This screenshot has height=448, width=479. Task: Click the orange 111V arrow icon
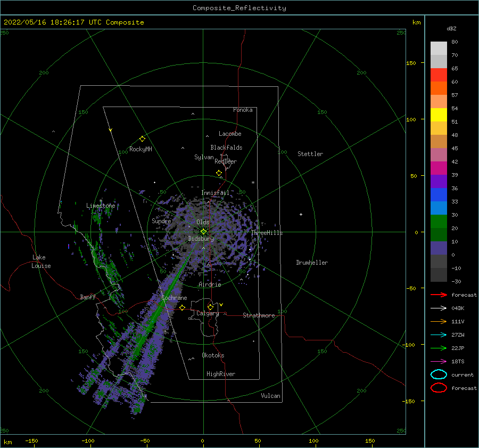click(439, 321)
